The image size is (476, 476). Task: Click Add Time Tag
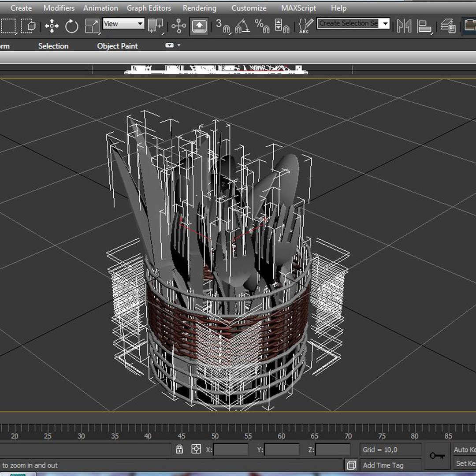[x=383, y=465]
